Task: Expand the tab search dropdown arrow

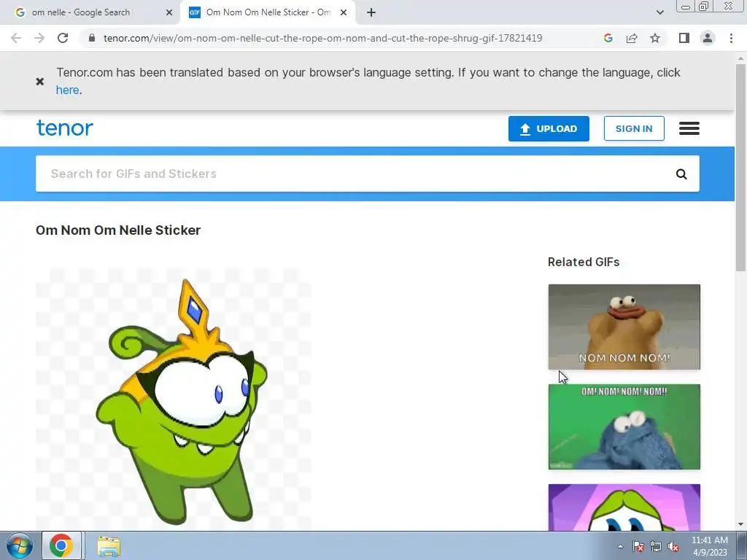Action: click(659, 12)
